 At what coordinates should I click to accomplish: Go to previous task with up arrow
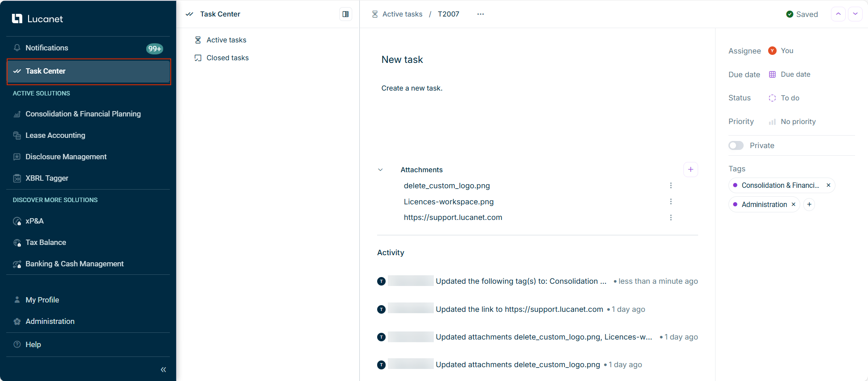click(838, 14)
